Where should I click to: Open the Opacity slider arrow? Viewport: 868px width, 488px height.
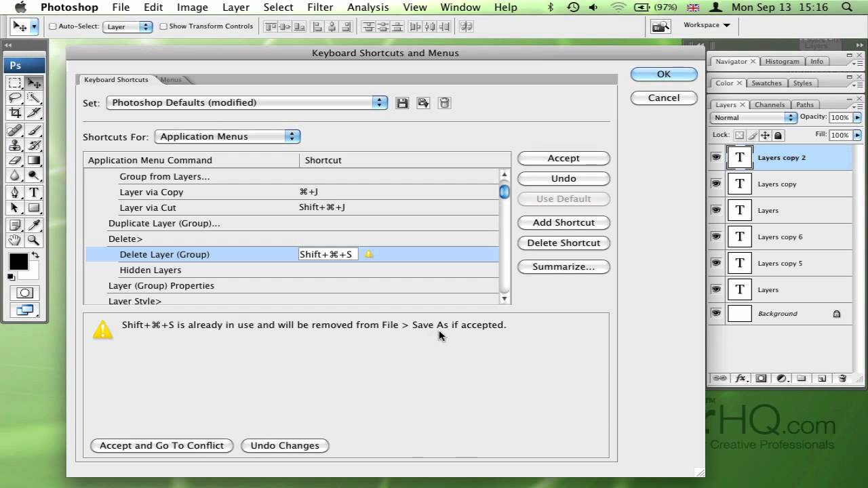coord(857,117)
